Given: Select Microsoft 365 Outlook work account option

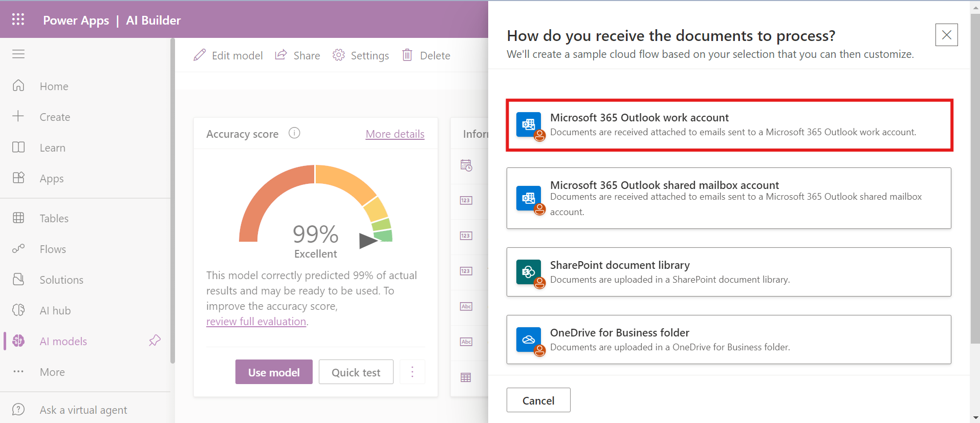Looking at the screenshot, I should click(729, 125).
